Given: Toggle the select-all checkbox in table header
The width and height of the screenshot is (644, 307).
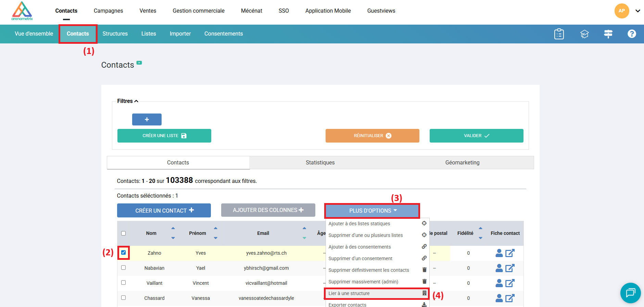Looking at the screenshot, I should [124, 233].
